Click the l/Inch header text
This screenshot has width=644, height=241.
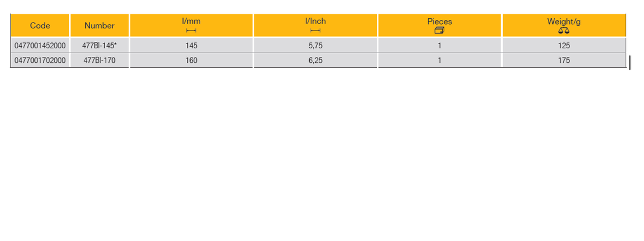(x=315, y=21)
